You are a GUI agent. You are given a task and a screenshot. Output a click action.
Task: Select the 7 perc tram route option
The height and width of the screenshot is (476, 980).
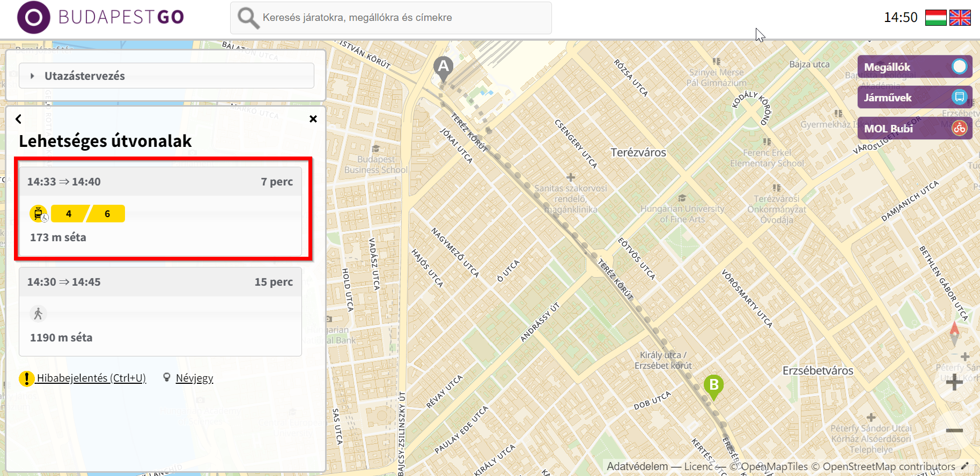(160, 212)
